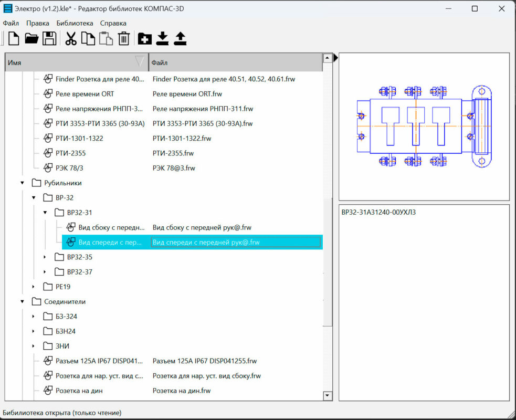
Task: Click the Cut scissors icon
Action: (x=71, y=38)
